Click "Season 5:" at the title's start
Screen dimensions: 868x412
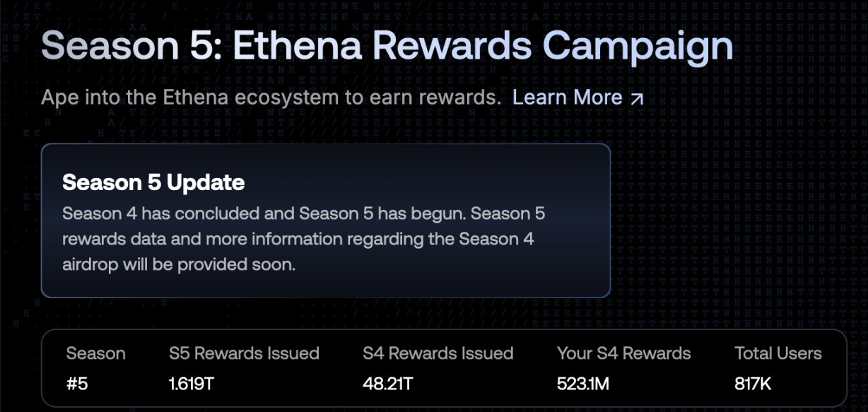point(131,47)
